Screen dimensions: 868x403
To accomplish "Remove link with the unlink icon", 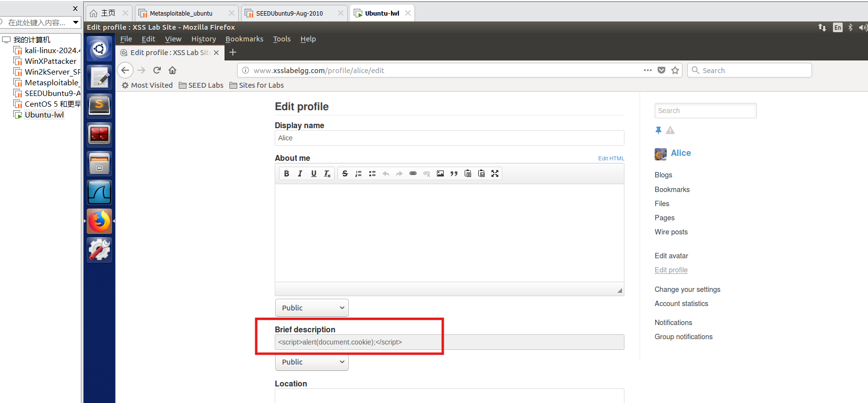I will click(x=427, y=173).
